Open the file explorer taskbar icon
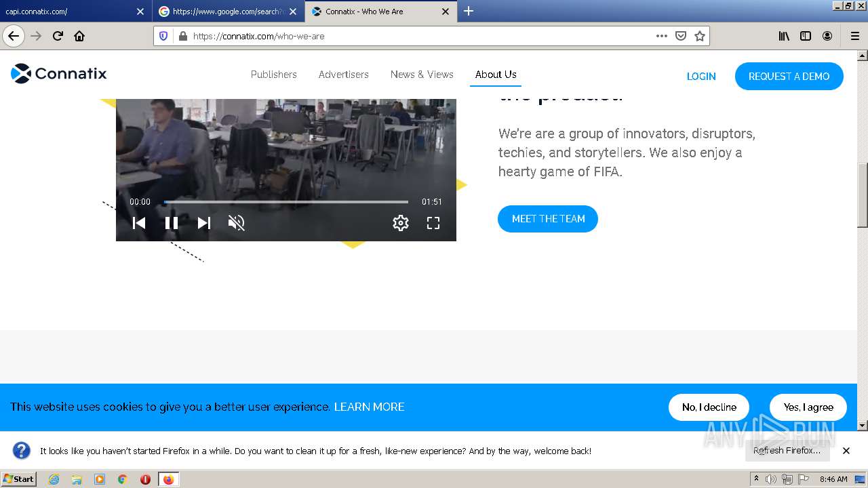The height and width of the screenshot is (488, 868). click(x=77, y=479)
